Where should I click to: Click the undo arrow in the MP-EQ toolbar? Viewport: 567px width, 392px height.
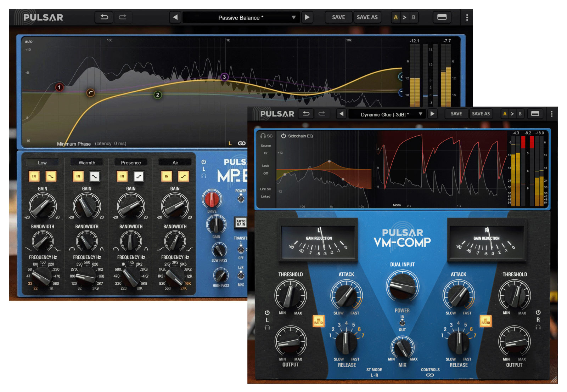coord(104,17)
